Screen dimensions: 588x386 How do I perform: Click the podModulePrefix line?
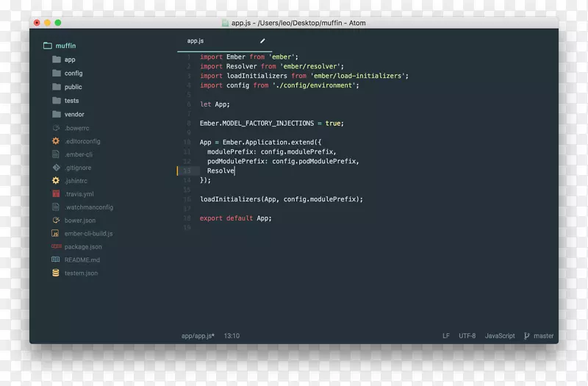(283, 161)
